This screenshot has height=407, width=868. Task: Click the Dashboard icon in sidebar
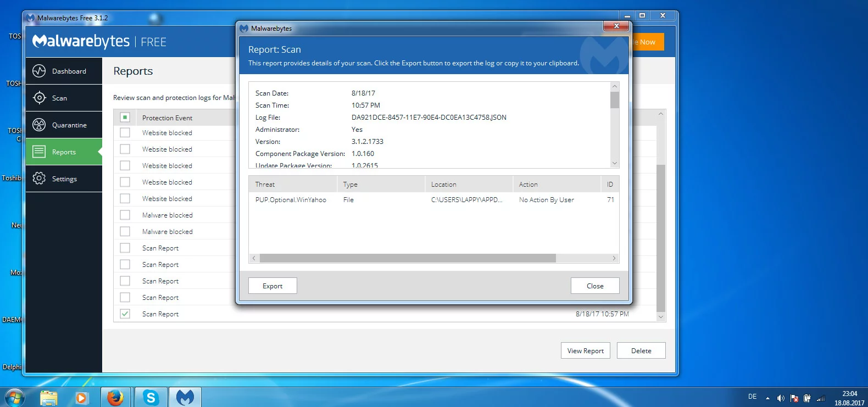click(39, 71)
